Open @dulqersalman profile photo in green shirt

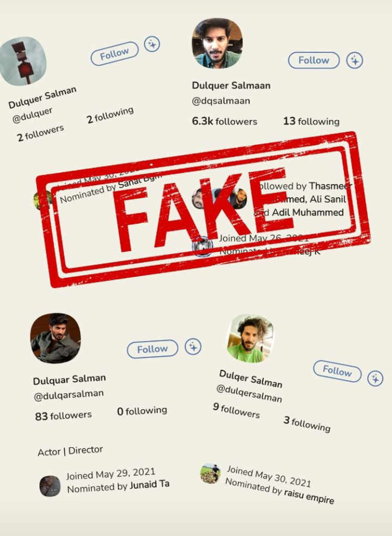250,338
